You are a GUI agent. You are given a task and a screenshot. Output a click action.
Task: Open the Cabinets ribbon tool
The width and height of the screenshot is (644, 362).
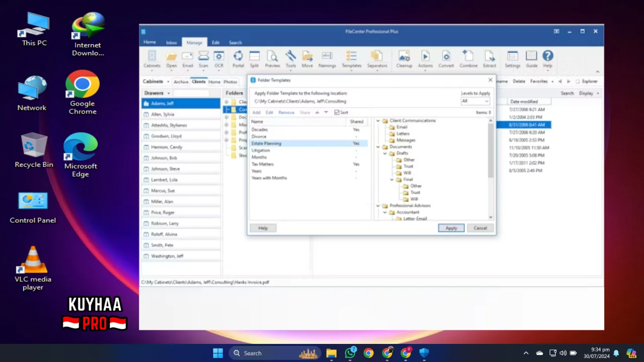(151, 59)
